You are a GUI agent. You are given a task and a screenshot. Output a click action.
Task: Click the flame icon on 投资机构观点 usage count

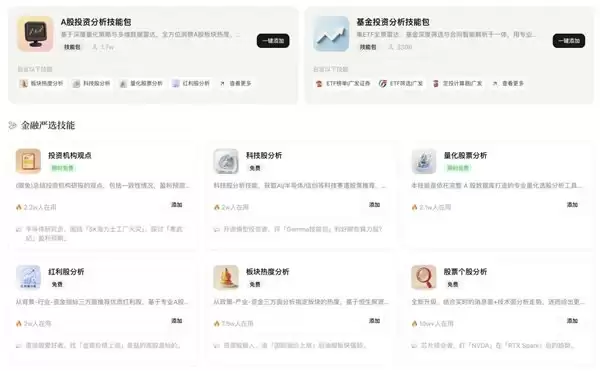pos(19,207)
